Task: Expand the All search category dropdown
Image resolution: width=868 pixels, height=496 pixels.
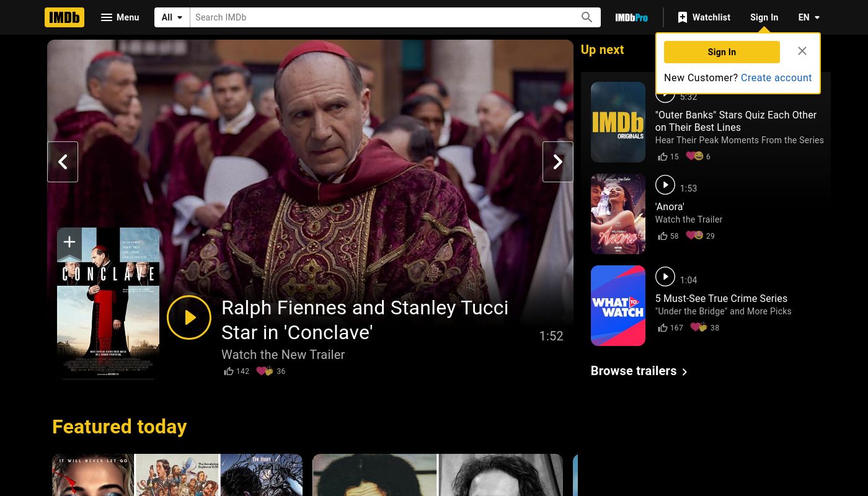Action: (172, 17)
